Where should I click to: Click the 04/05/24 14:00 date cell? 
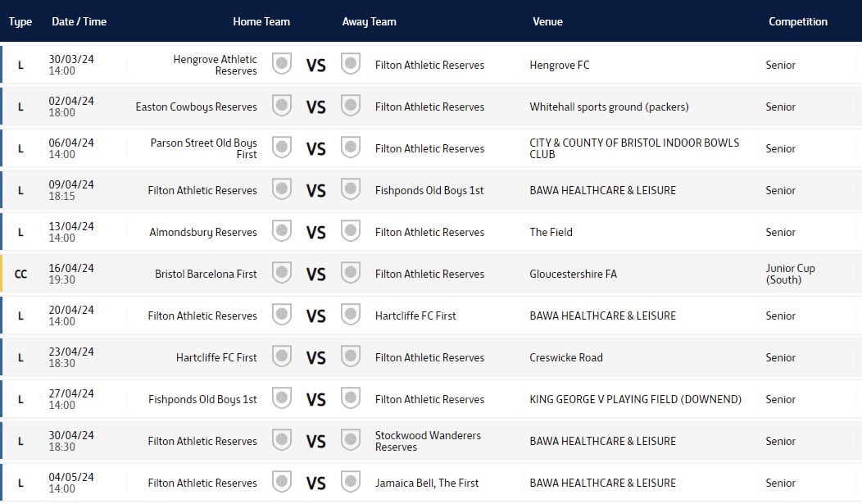coord(71,483)
